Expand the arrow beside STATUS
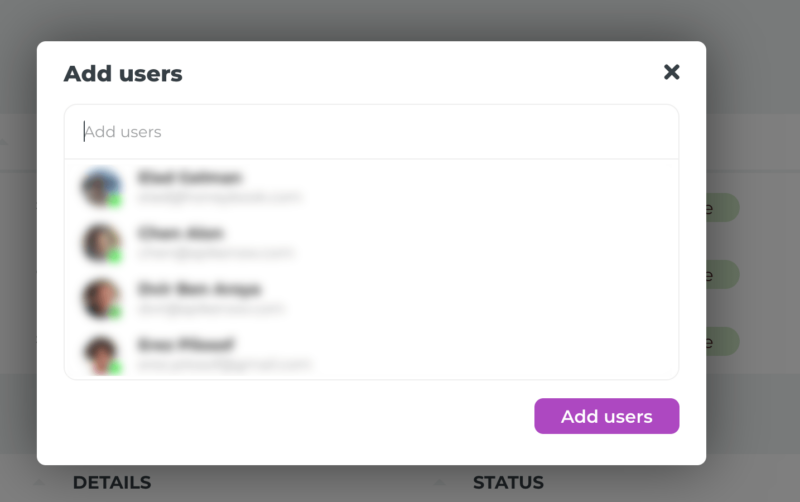 [x=440, y=483]
